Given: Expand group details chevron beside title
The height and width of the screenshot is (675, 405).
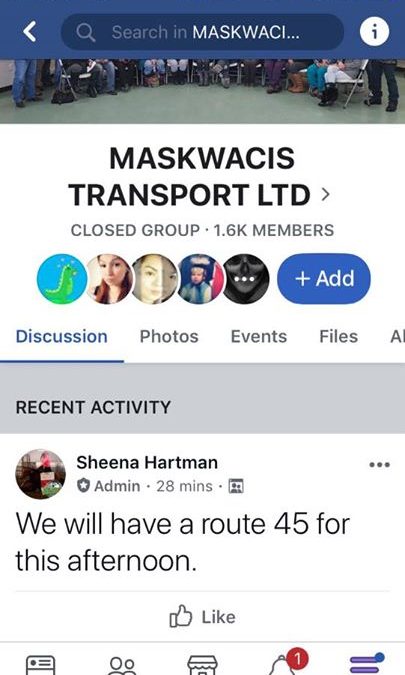Looking at the screenshot, I should point(325,195).
